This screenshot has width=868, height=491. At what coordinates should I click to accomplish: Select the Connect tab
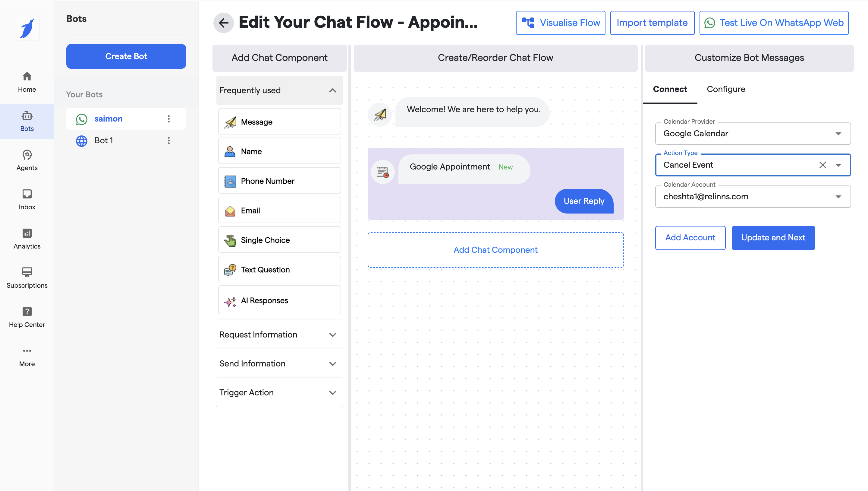click(x=670, y=89)
